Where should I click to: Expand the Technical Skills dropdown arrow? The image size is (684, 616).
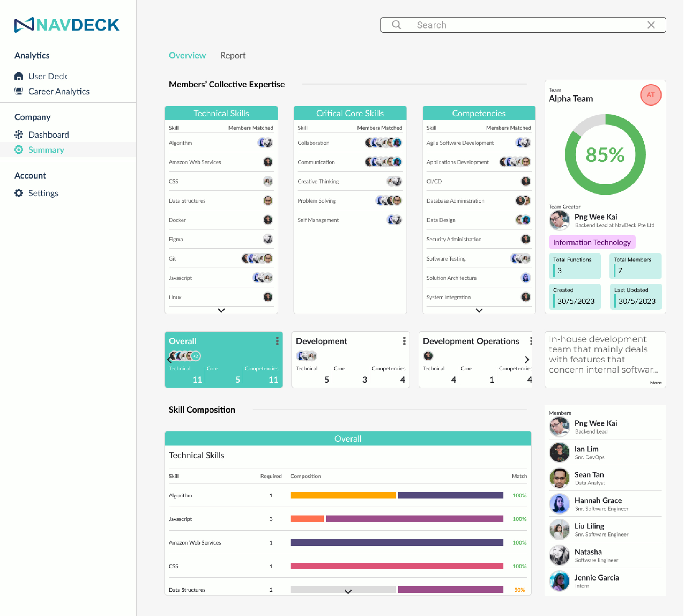point(221,310)
